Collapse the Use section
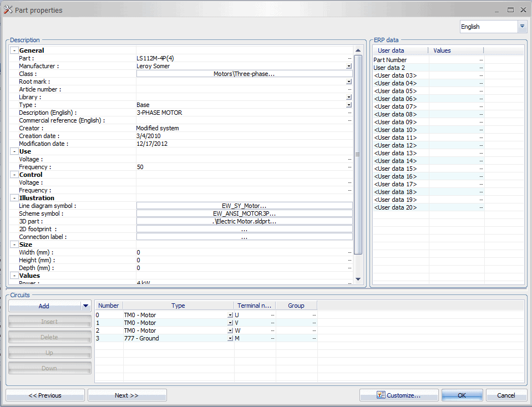 tap(14, 151)
